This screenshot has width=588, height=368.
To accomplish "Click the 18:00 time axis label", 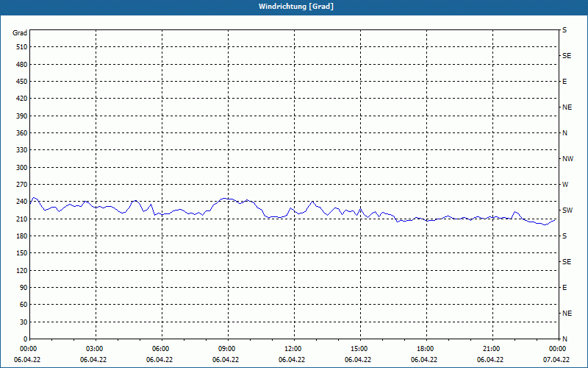I will (x=424, y=349).
